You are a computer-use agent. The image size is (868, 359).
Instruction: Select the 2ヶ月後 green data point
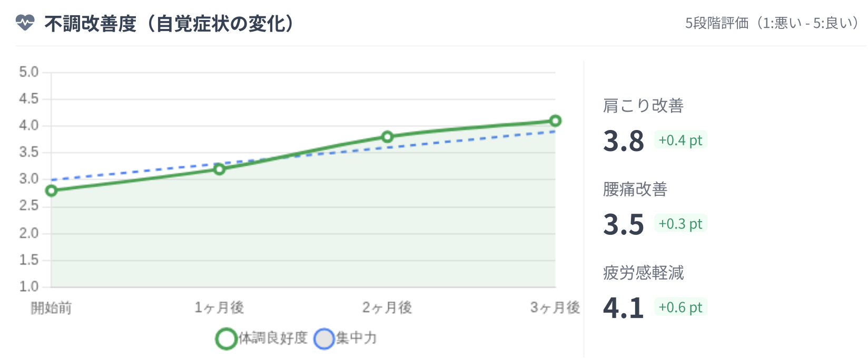point(387,137)
